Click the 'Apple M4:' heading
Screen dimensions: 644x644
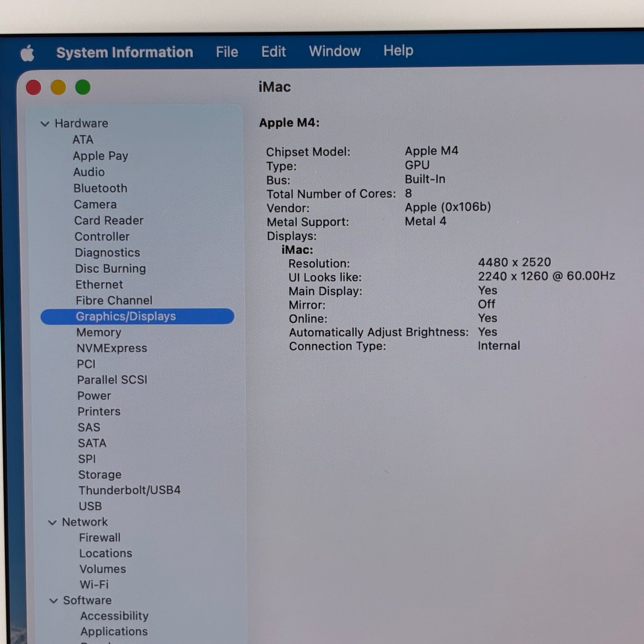click(x=290, y=123)
